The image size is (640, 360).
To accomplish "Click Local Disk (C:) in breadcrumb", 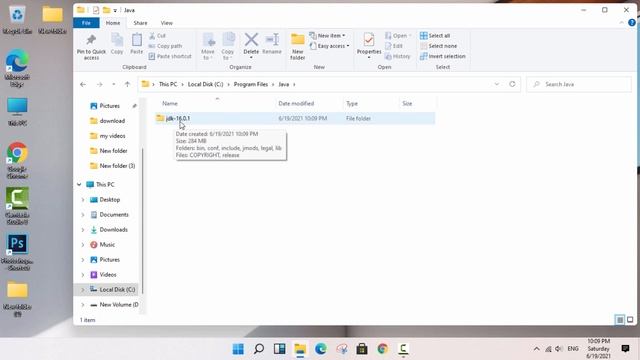I will 205,84.
